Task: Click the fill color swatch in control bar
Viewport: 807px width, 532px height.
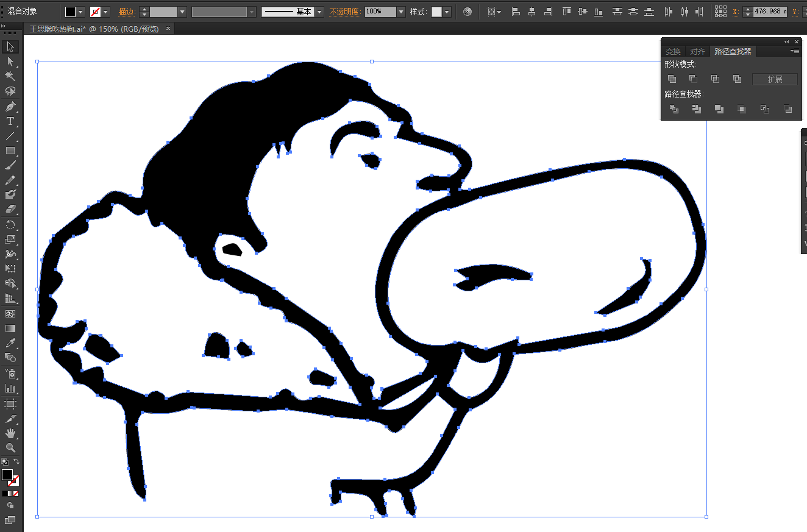Action: pos(71,12)
